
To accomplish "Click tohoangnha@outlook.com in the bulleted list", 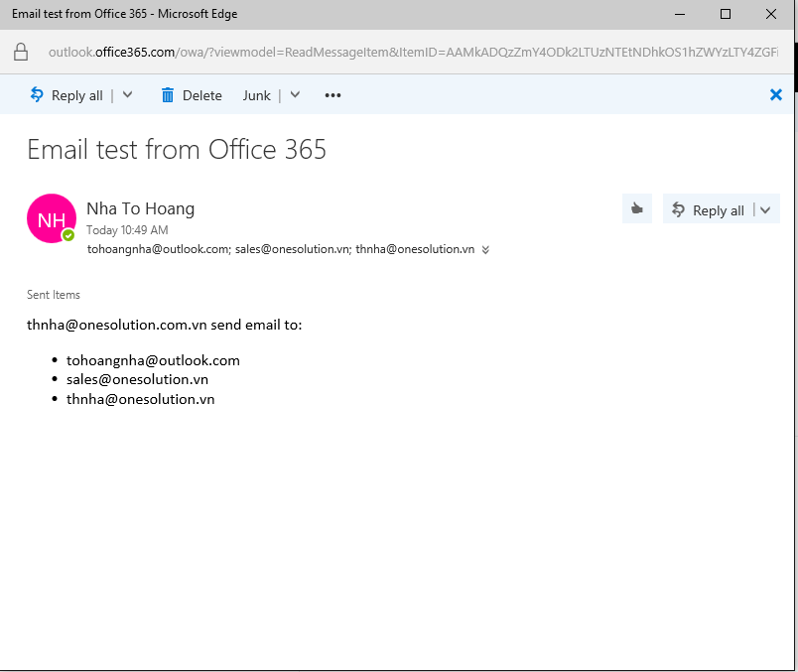I will pyautogui.click(x=153, y=360).
